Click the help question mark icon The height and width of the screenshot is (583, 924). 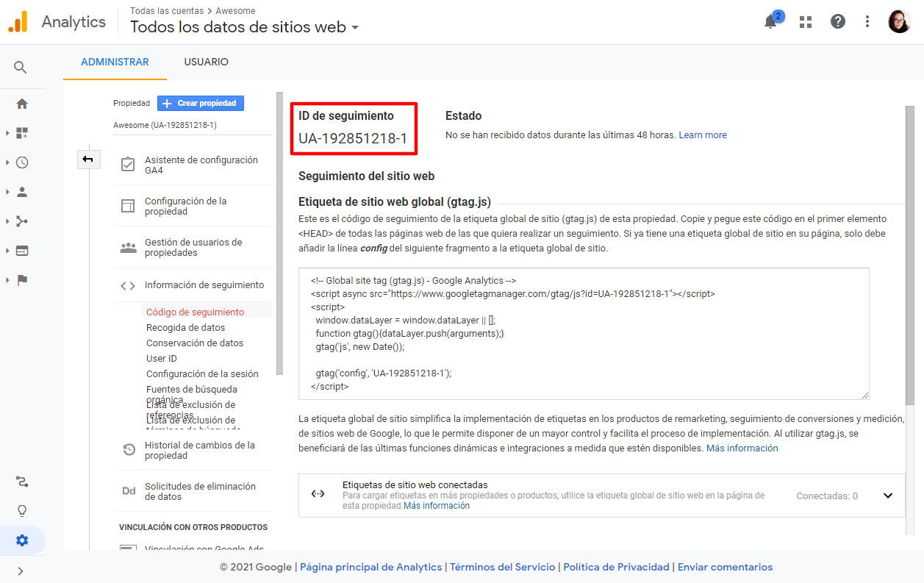coord(838,21)
